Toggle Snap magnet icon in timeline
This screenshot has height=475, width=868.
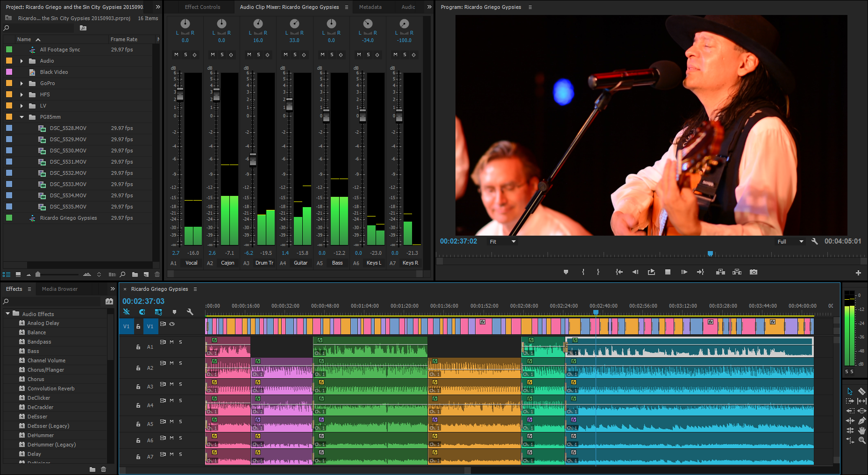142,312
